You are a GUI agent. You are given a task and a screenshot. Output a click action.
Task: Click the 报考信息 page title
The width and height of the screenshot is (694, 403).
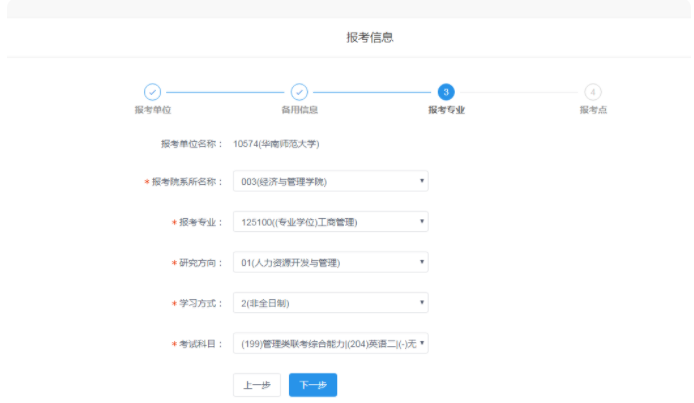pos(370,37)
